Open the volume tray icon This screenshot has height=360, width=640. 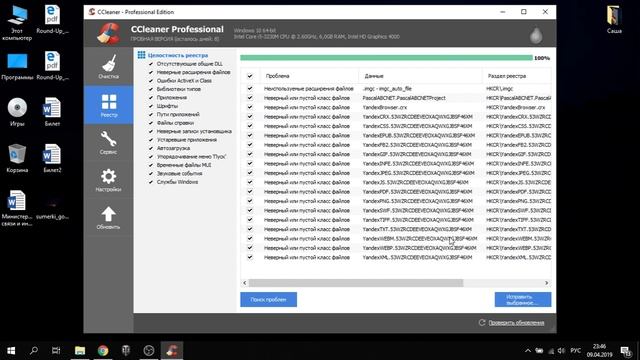[561, 351]
